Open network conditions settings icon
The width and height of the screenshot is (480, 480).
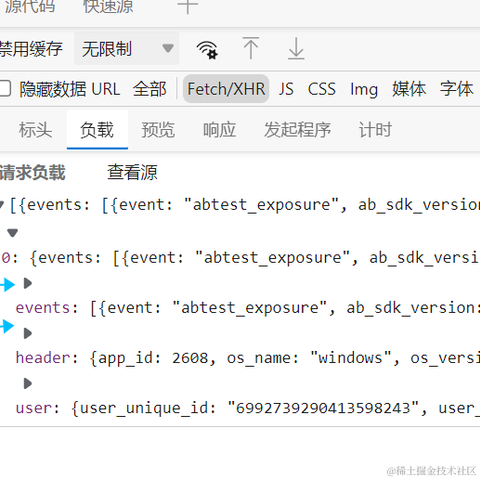click(x=207, y=50)
